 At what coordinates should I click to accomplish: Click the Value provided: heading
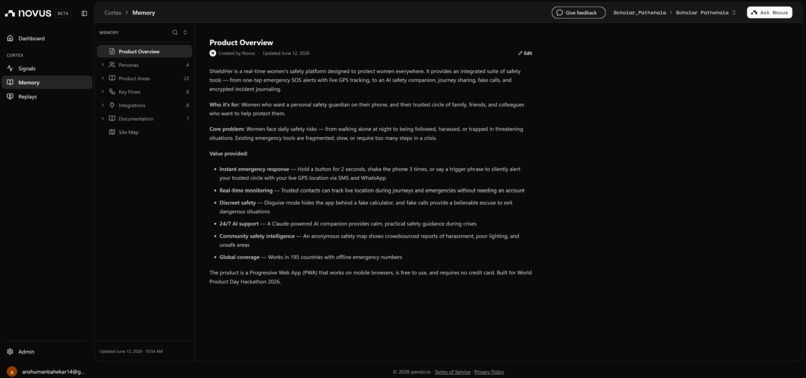coord(228,154)
